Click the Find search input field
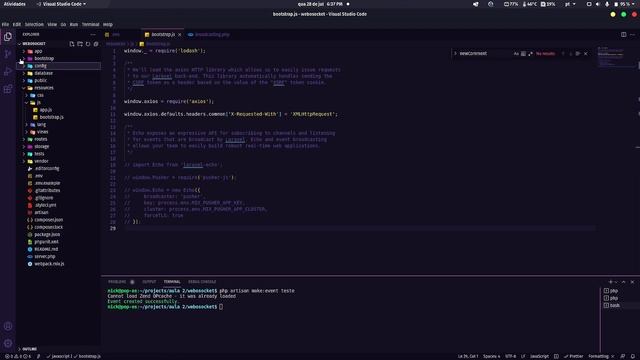Image resolution: width=640 pixels, height=360 pixels. click(486, 53)
